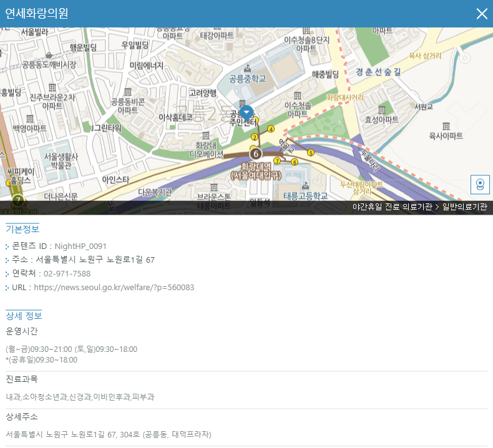
Task: Click the J그린타워 map label
Action: [x=106, y=128]
